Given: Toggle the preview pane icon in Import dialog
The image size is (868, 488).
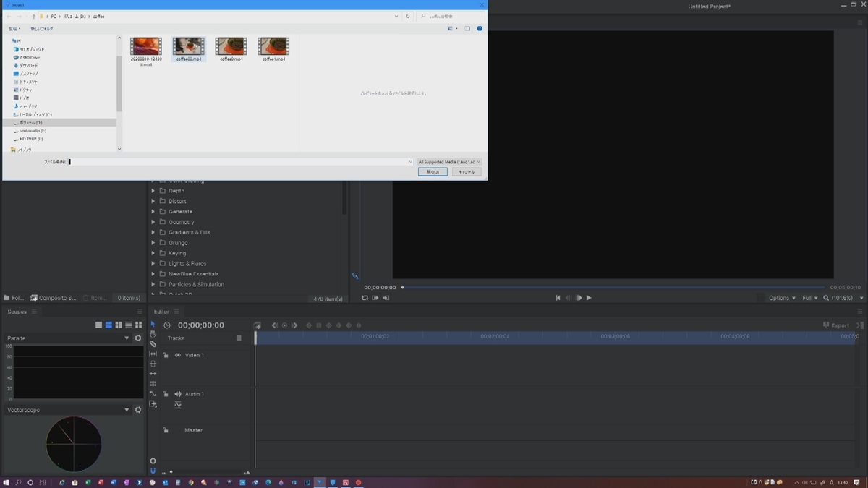Looking at the screenshot, I should pos(467,29).
